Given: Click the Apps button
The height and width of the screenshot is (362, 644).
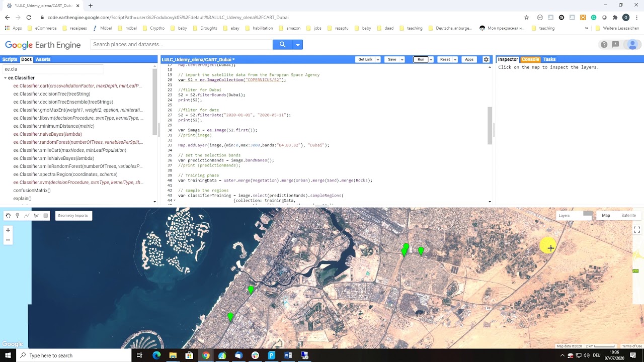Looking at the screenshot, I should [x=469, y=59].
